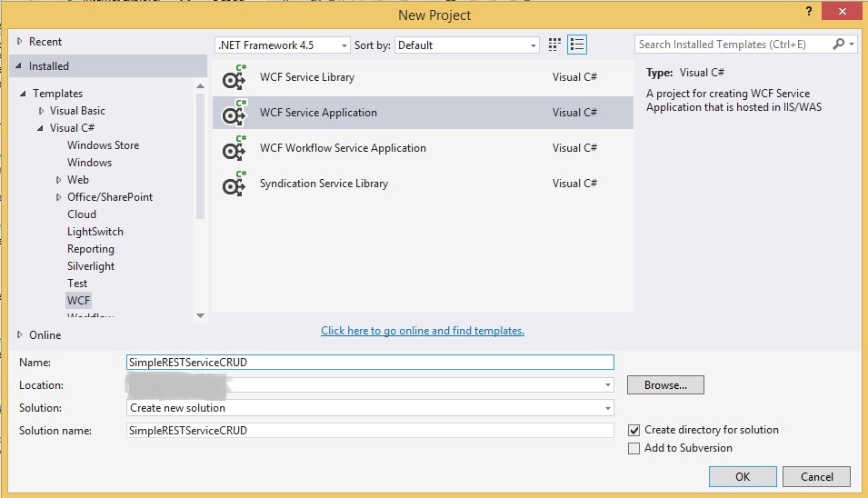Enable Add to Subversion checkbox
The width and height of the screenshot is (868, 498).
(x=634, y=448)
